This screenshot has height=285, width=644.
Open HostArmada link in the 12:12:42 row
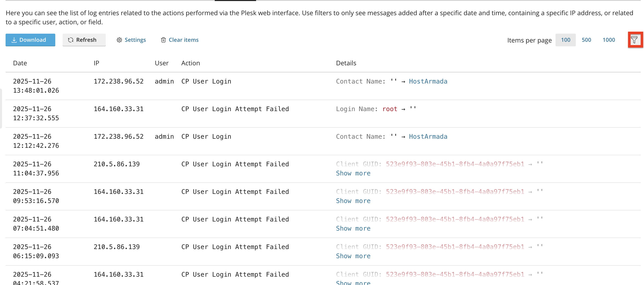[428, 136]
